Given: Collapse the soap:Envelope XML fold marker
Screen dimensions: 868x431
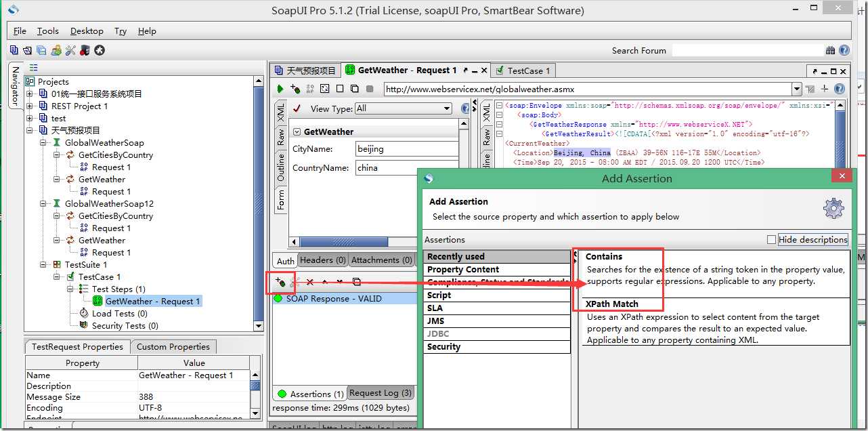Looking at the screenshot, I should pos(499,105).
